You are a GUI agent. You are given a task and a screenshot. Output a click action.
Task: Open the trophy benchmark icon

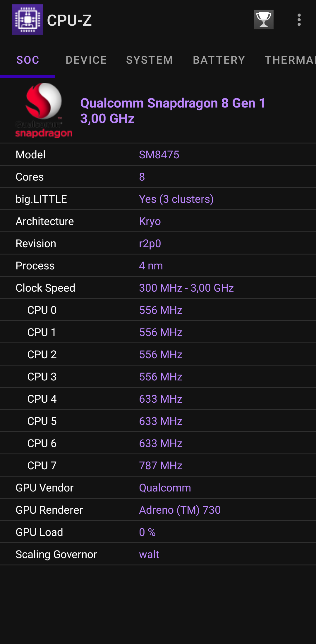coord(264,20)
